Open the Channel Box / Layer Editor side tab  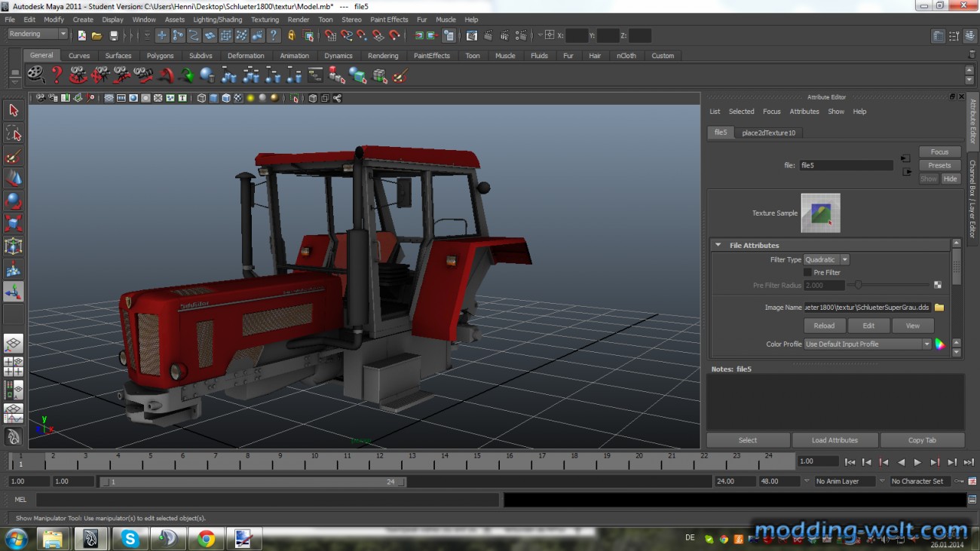point(972,199)
